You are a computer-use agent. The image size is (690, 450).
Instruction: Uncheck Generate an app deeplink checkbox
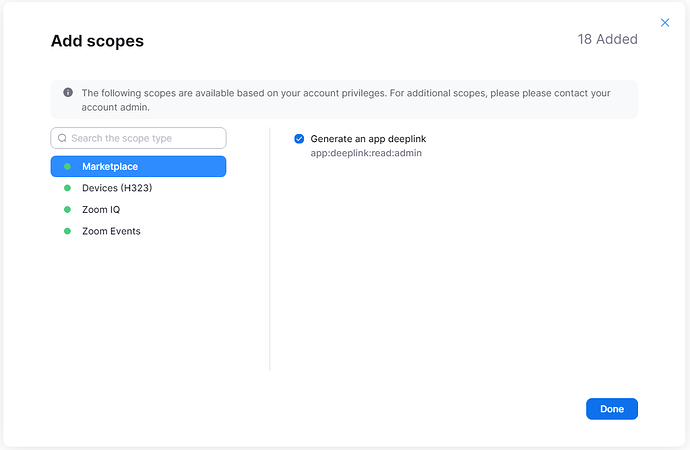click(299, 138)
